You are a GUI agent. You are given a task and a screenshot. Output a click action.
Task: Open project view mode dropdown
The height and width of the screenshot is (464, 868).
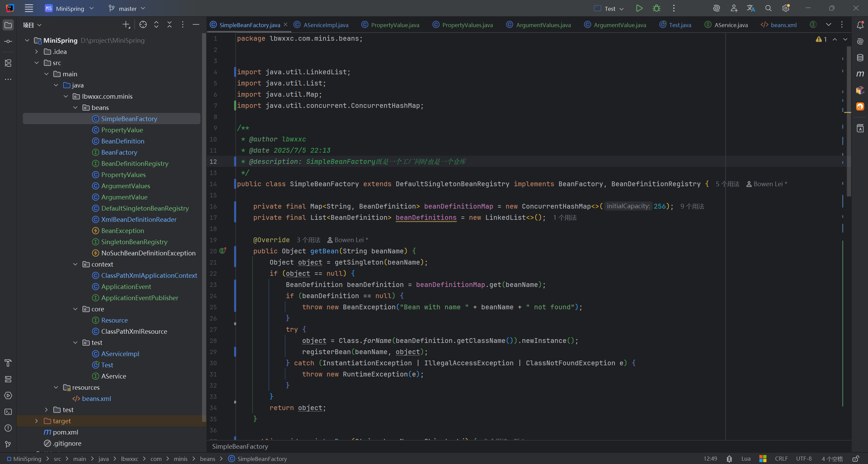coord(32,25)
